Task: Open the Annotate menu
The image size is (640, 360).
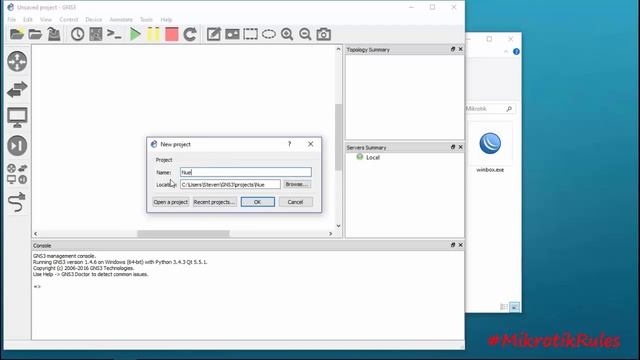Action: pyautogui.click(x=121, y=20)
